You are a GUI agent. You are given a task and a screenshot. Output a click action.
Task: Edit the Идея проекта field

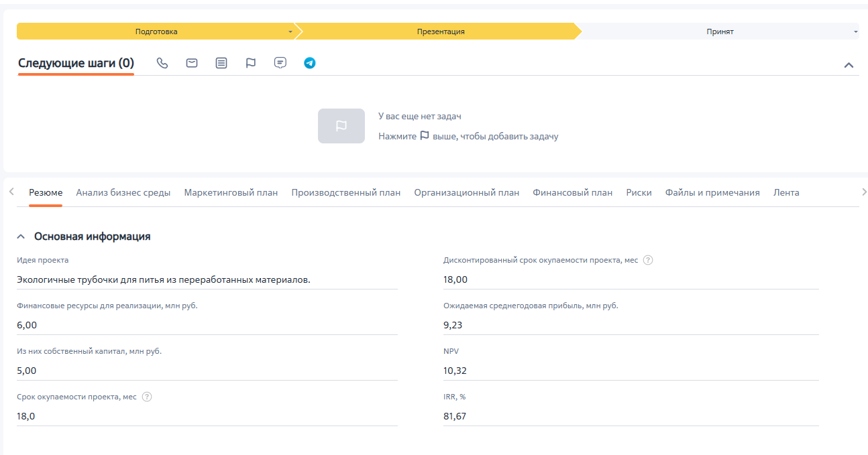click(x=207, y=280)
